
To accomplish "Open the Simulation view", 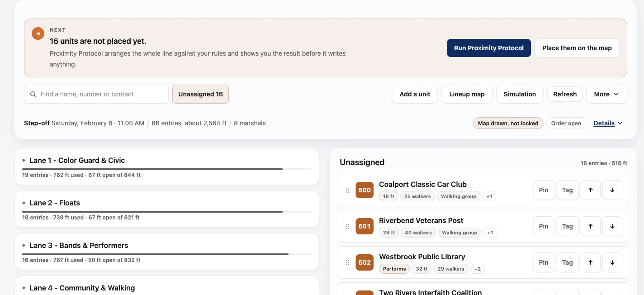I will tap(520, 94).
